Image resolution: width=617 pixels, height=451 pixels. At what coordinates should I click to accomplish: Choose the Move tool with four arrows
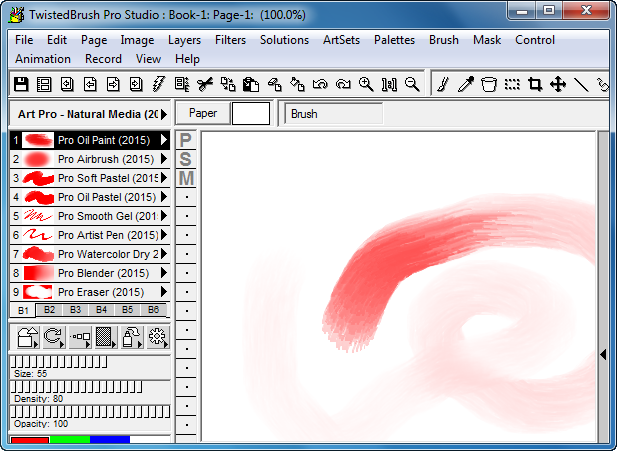(x=558, y=85)
